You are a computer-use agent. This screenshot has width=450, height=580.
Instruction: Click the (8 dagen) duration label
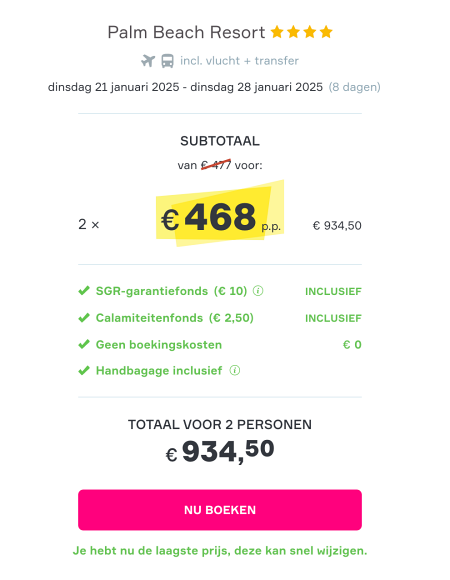[x=355, y=87]
